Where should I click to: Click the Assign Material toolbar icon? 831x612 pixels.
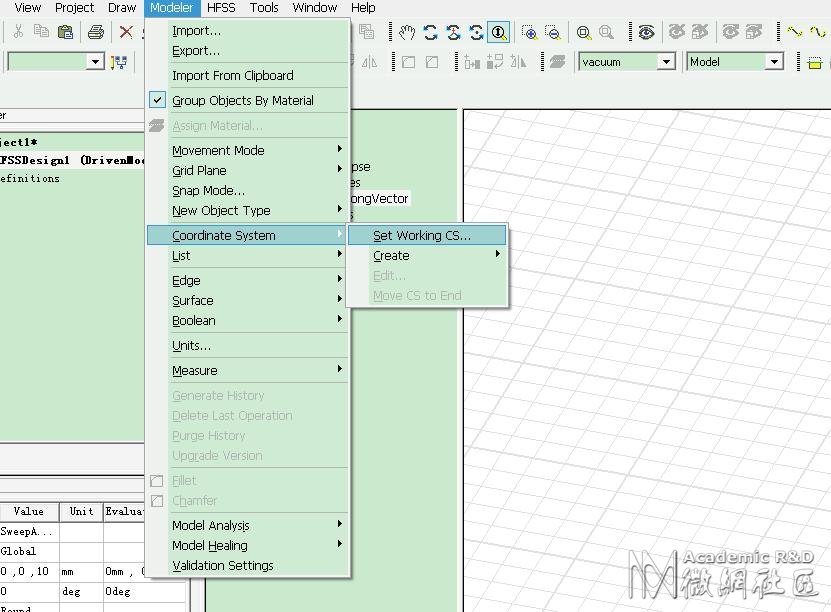tap(557, 63)
